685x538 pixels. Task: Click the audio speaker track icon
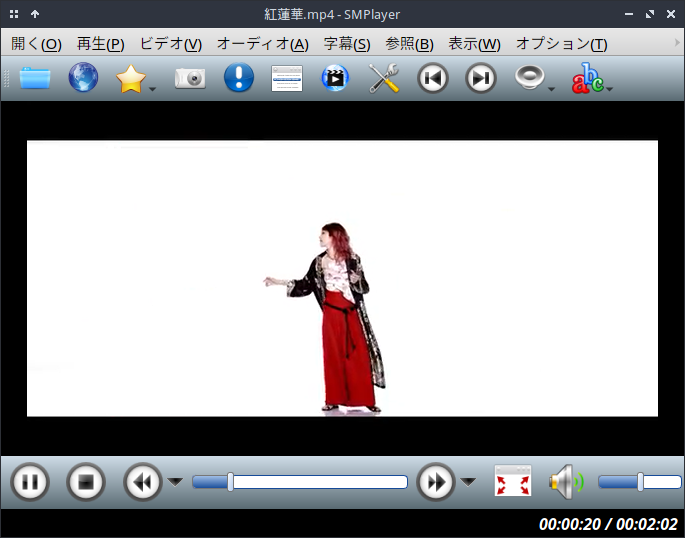529,77
